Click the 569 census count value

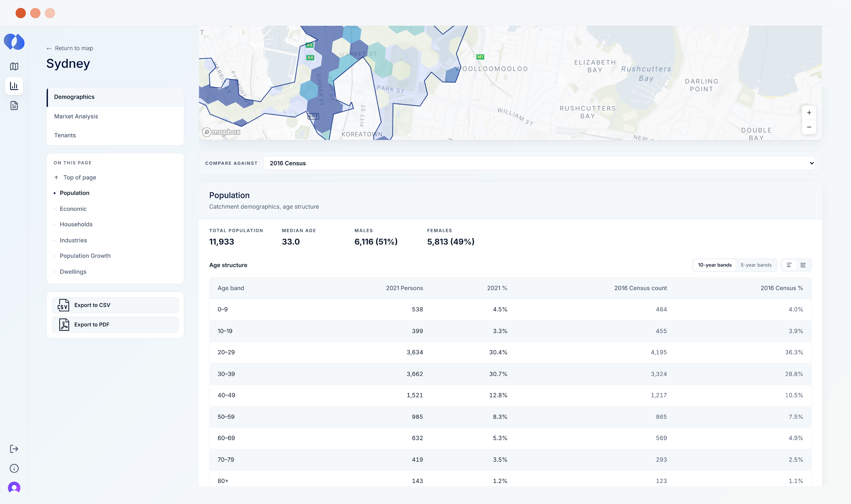click(661, 438)
